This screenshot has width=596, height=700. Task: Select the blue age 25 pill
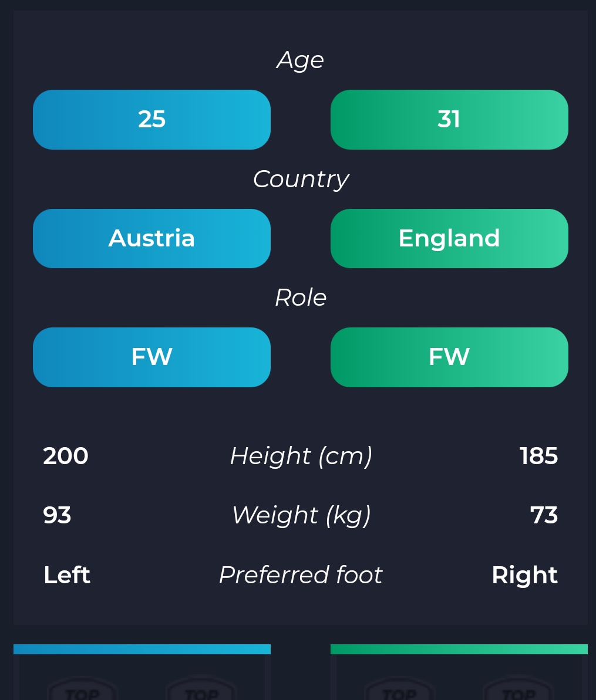(152, 120)
